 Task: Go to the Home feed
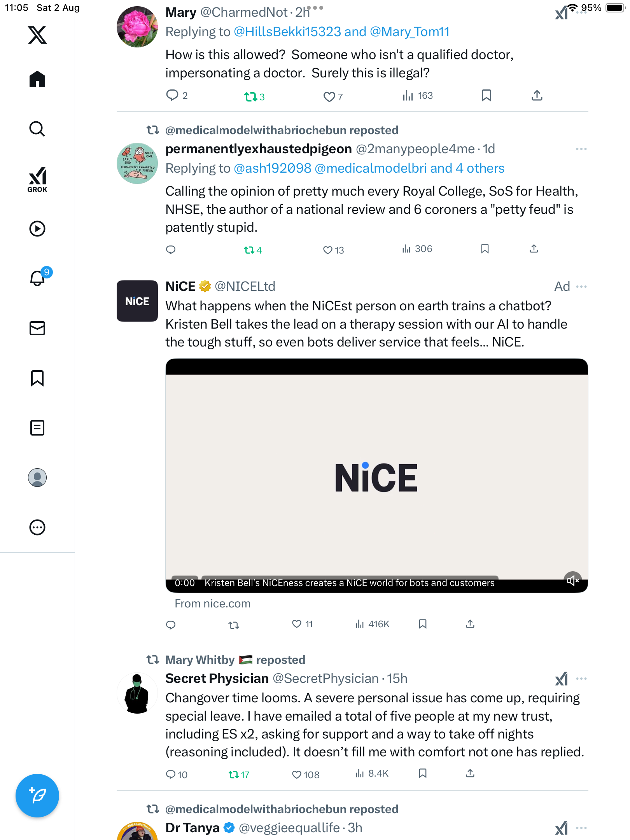(x=37, y=79)
